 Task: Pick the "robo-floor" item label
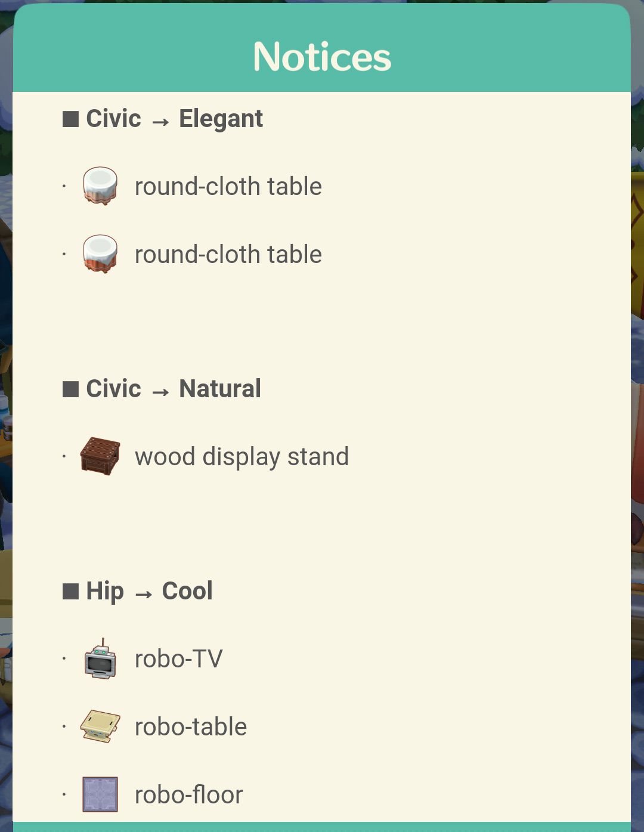click(x=189, y=795)
